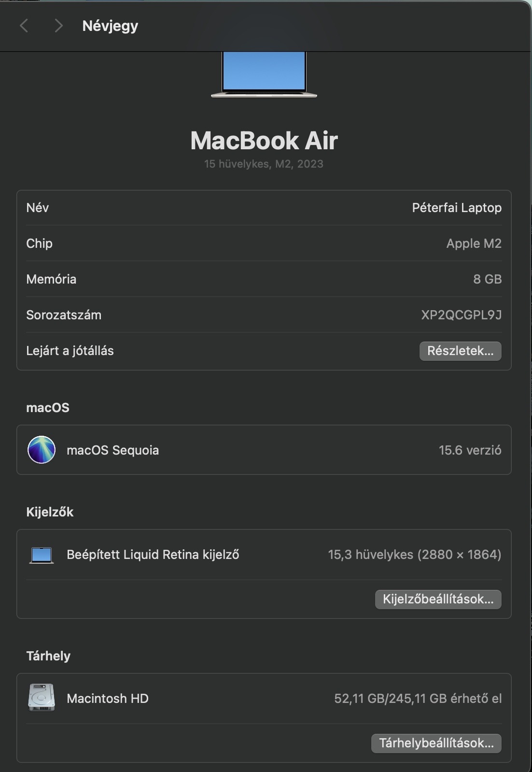Click the Apple M2 chip value
Image resolution: width=532 pixels, height=772 pixels.
474,243
